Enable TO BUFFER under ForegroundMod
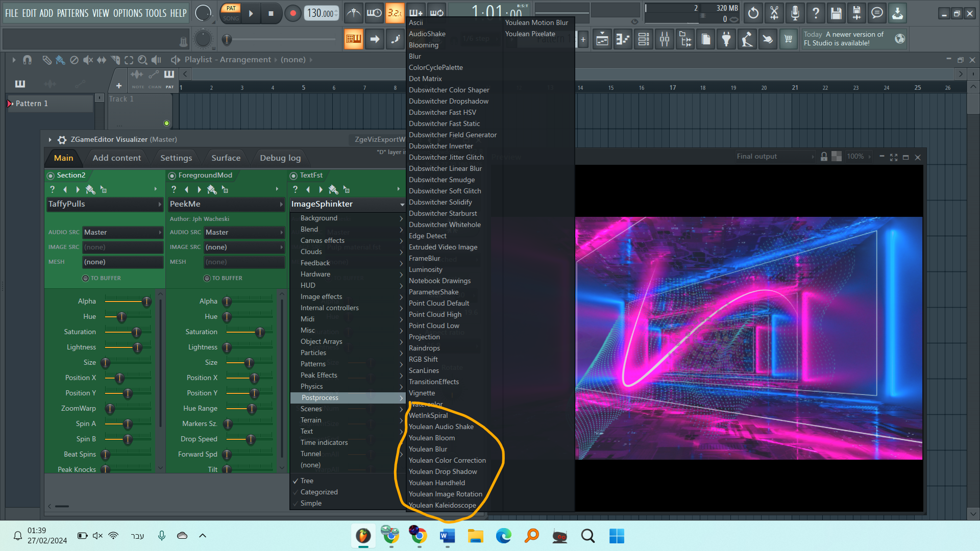The width and height of the screenshot is (980, 551). (x=207, y=278)
